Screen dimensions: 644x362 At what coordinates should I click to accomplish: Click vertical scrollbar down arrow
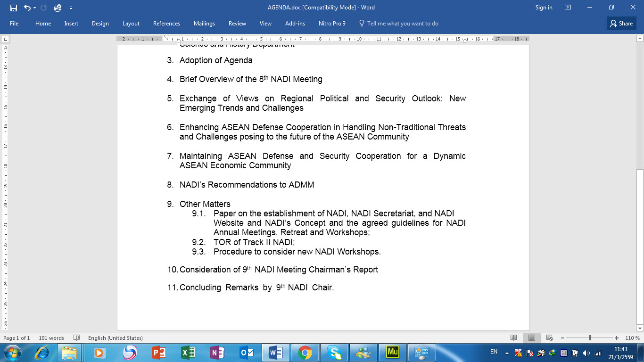click(x=640, y=328)
